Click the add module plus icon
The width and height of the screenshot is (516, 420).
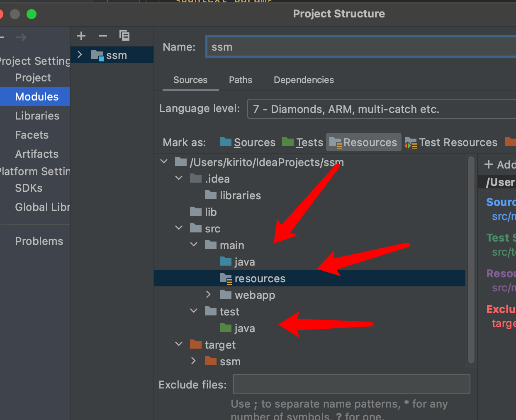point(81,36)
